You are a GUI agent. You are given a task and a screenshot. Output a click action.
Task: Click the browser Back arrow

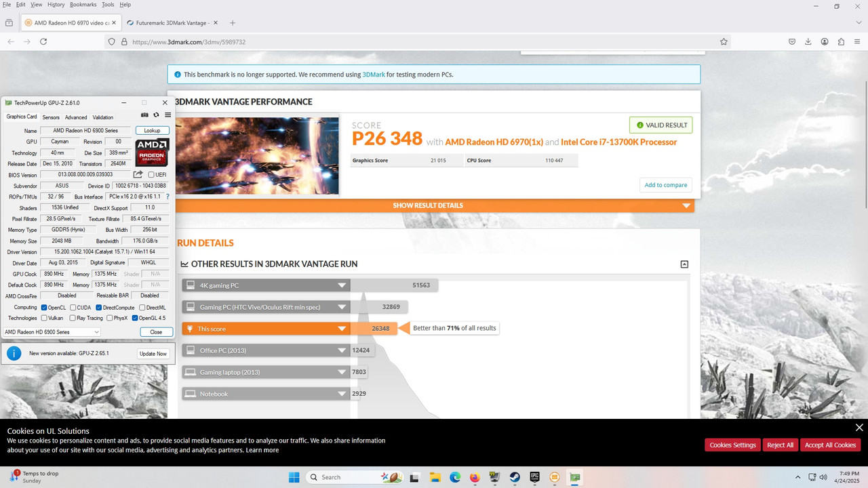point(11,41)
